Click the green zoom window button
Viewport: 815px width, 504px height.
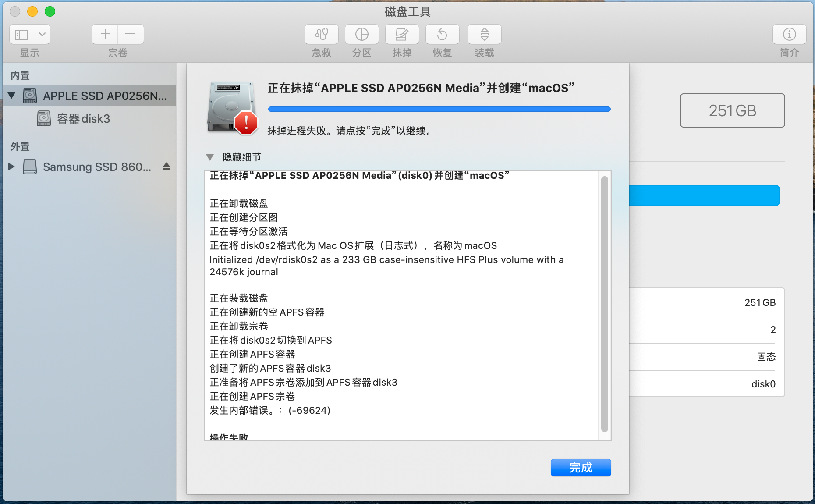tap(50, 11)
